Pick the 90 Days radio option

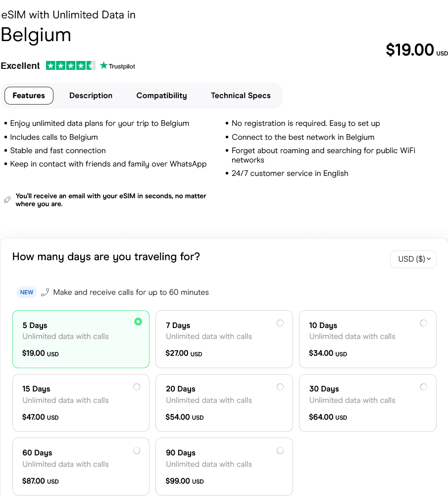click(x=280, y=451)
